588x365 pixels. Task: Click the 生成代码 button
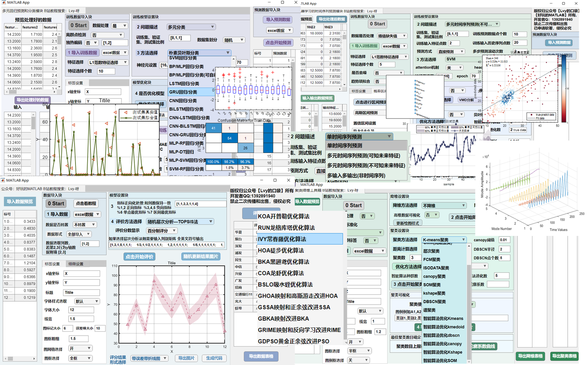[214, 358]
